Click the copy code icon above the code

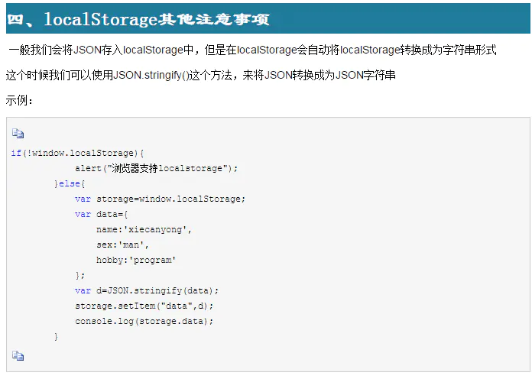point(18,134)
